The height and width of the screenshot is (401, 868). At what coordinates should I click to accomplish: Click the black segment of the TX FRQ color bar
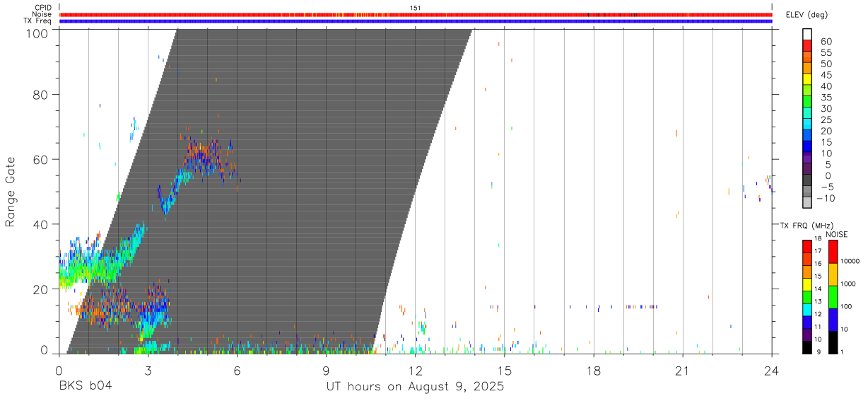pyautogui.click(x=807, y=347)
